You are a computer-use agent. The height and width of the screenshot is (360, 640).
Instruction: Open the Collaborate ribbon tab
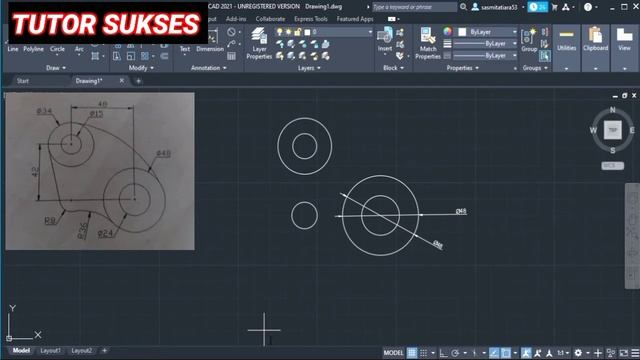(x=270, y=19)
